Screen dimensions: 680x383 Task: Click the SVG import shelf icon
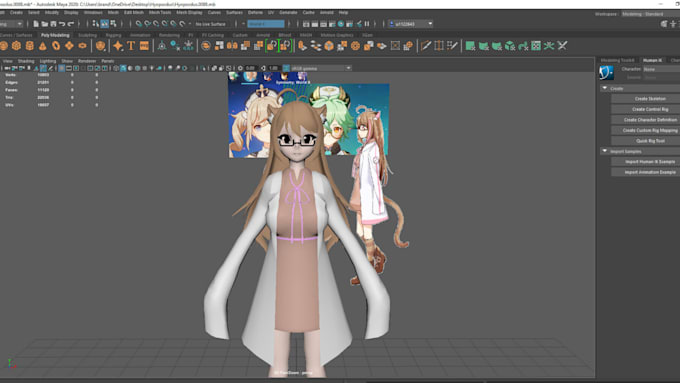click(x=144, y=46)
